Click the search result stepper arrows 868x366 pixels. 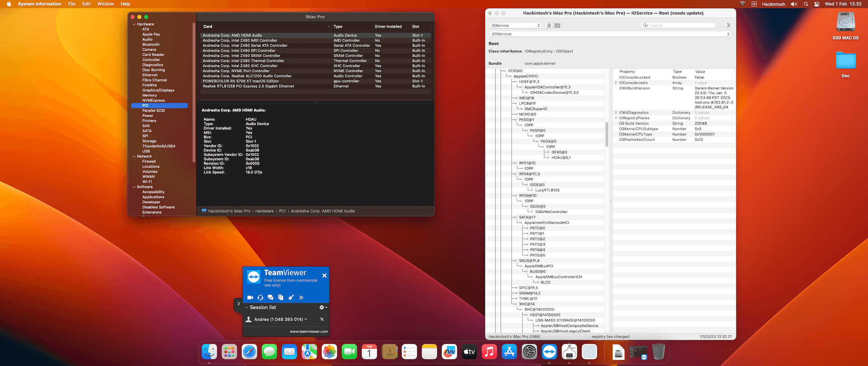[720, 25]
